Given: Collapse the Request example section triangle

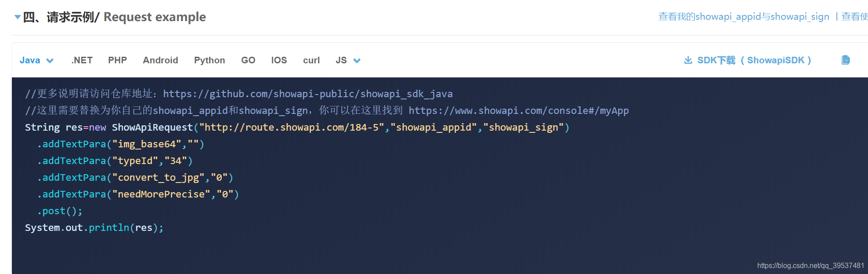Looking at the screenshot, I should coord(18,17).
